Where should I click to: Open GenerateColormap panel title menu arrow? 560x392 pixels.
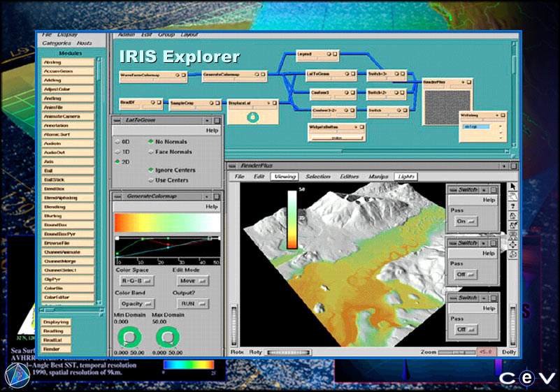(207, 197)
